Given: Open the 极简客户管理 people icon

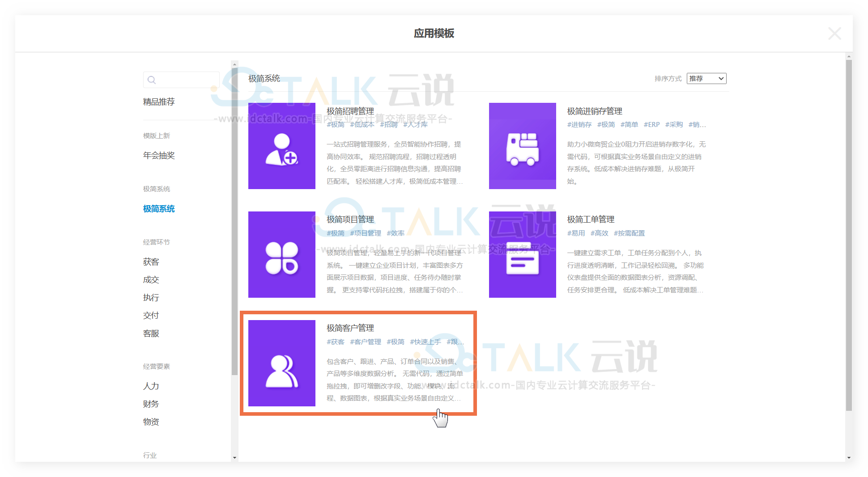Looking at the screenshot, I should (282, 363).
